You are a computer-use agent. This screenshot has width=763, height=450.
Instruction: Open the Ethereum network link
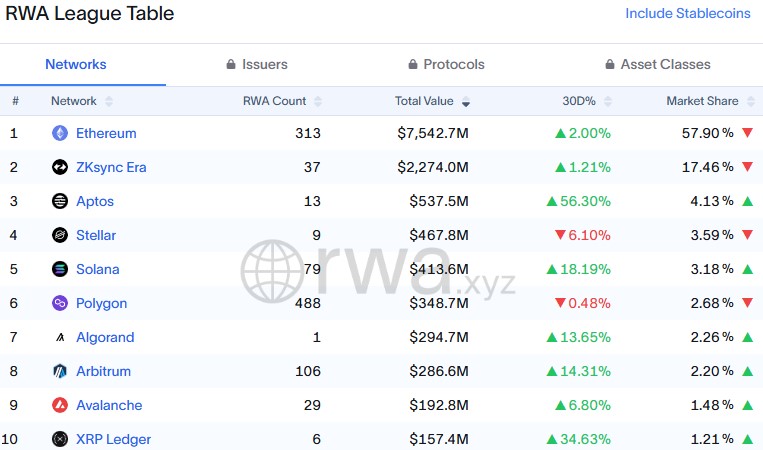click(x=106, y=133)
